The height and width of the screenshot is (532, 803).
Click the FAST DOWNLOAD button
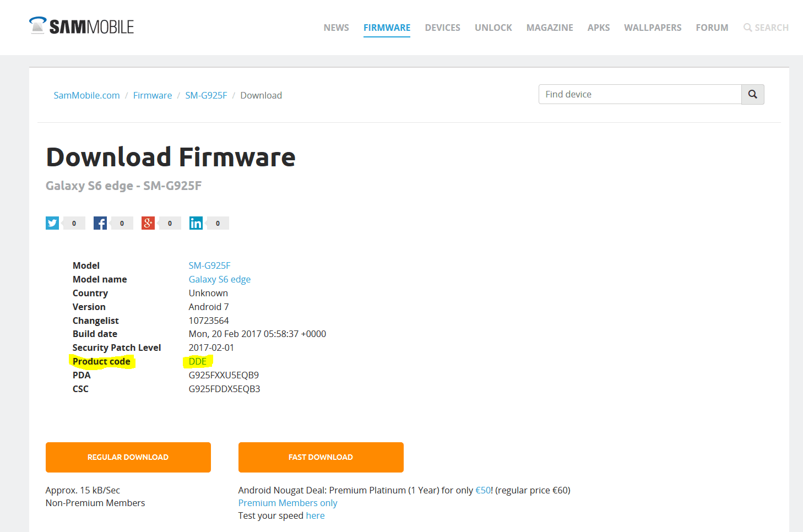pyautogui.click(x=321, y=457)
